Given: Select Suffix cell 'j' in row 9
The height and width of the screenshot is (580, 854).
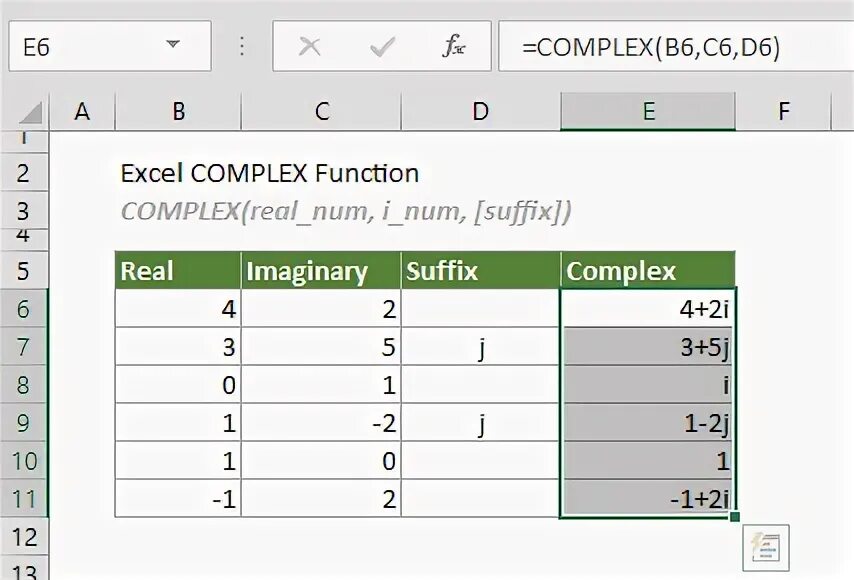Looking at the screenshot, I should (x=480, y=423).
